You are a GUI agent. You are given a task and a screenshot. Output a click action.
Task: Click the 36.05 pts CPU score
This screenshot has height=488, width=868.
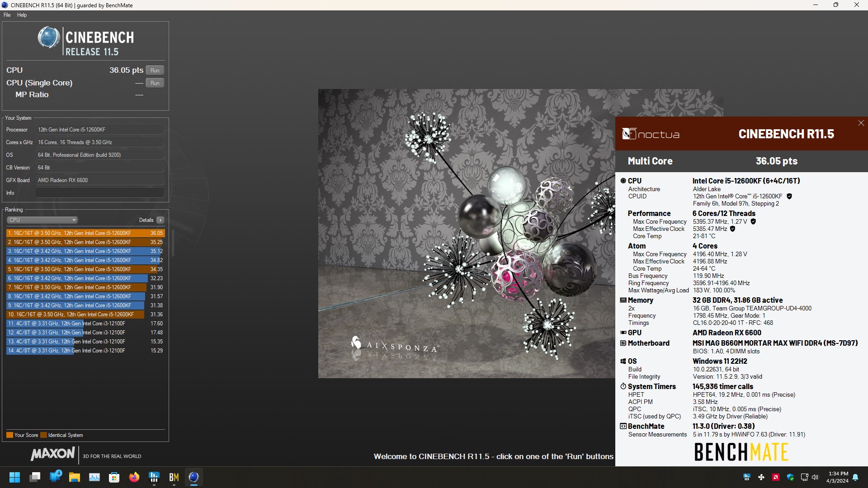(126, 70)
